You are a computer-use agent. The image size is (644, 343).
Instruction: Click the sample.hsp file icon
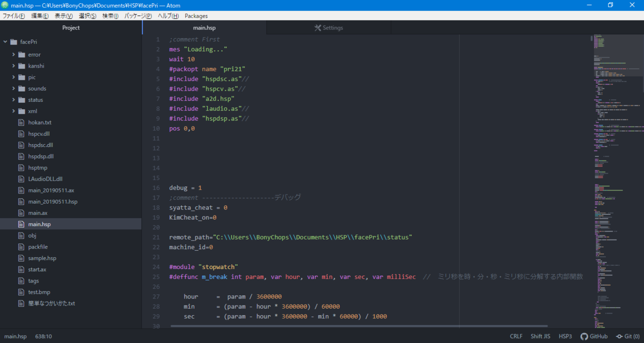pyautogui.click(x=21, y=258)
